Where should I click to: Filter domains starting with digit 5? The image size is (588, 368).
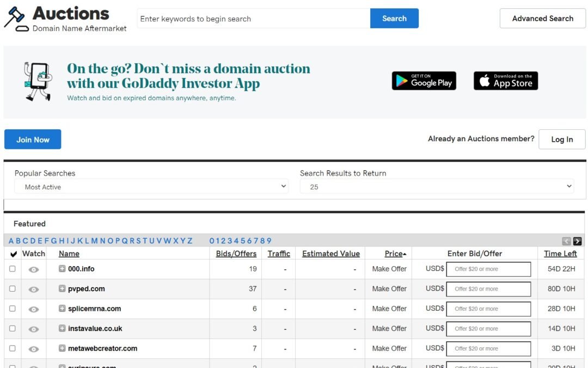(x=243, y=241)
